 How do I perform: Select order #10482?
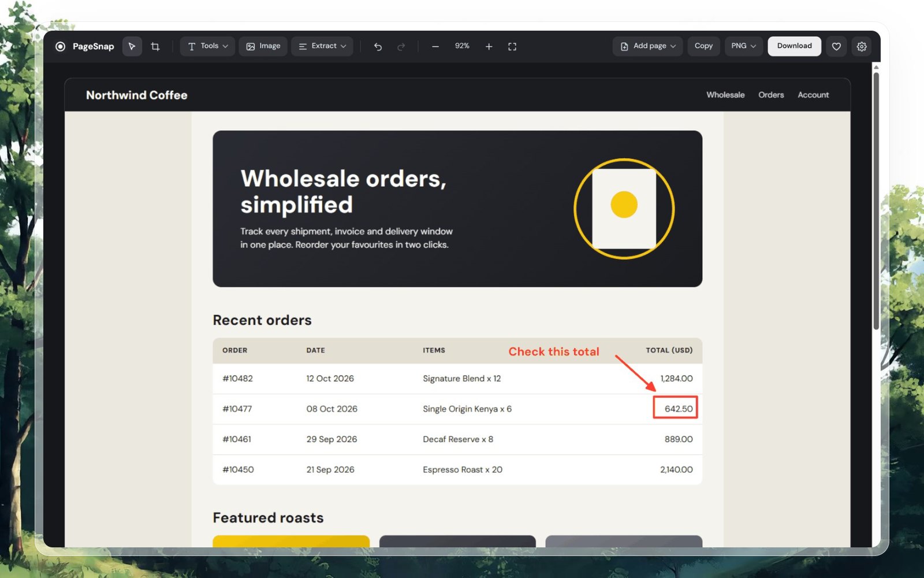237,379
